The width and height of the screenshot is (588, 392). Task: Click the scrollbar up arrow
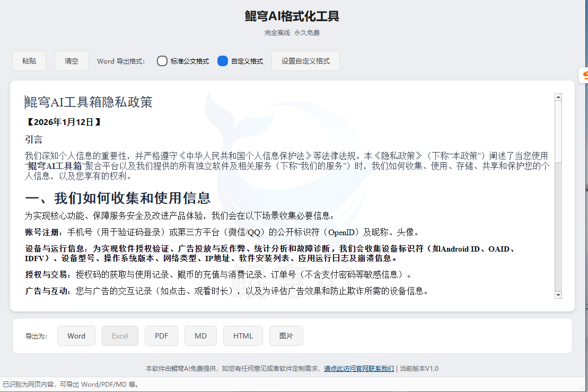(558, 96)
